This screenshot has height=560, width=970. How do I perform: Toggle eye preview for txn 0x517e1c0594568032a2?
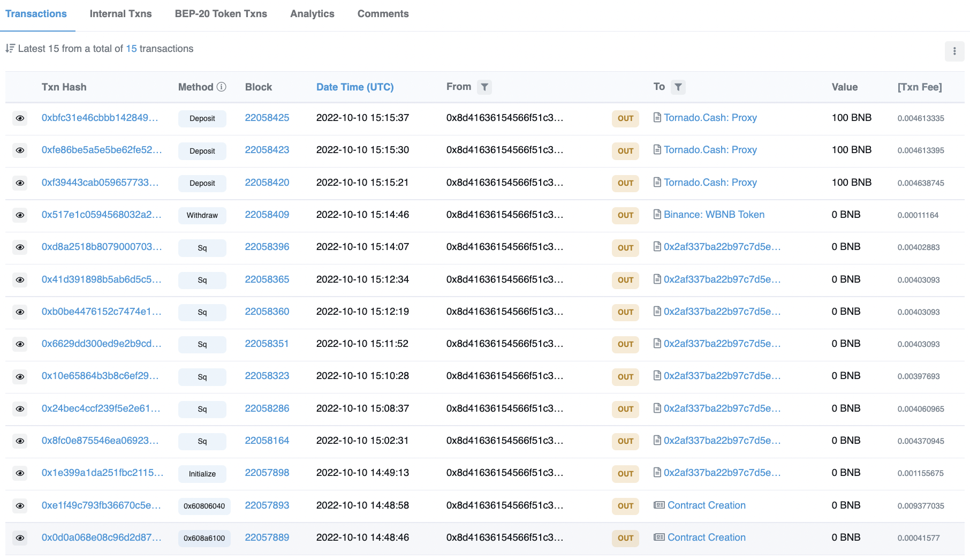pyautogui.click(x=20, y=215)
